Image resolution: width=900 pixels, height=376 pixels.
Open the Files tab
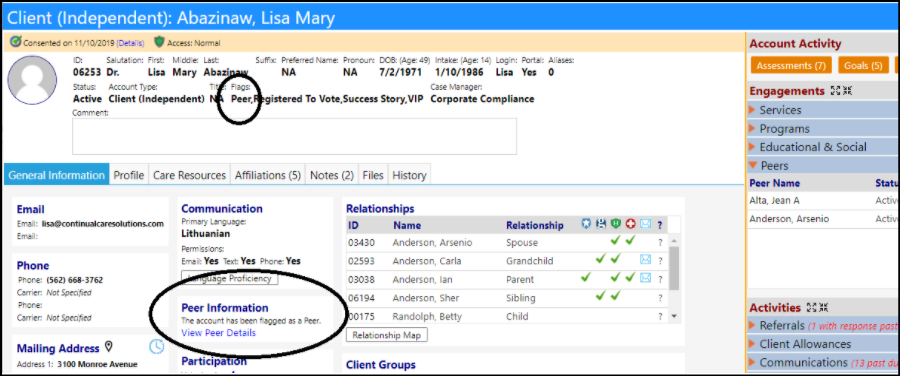coord(373,175)
